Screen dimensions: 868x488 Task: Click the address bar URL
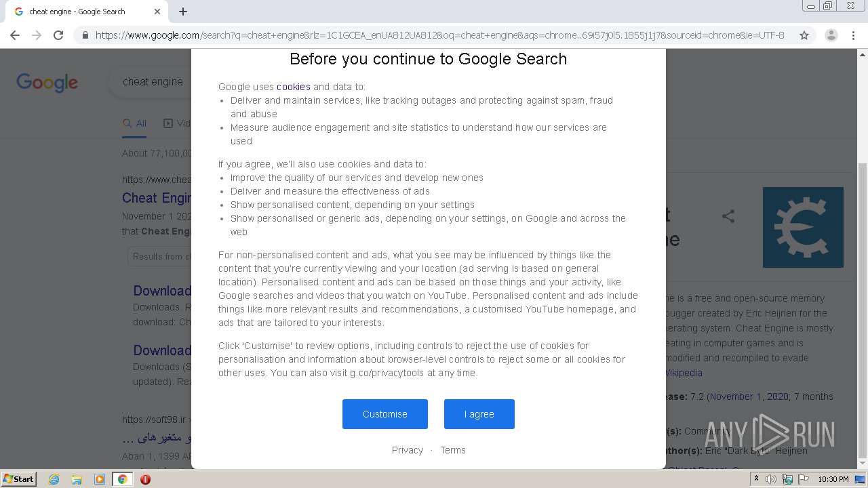(x=439, y=35)
